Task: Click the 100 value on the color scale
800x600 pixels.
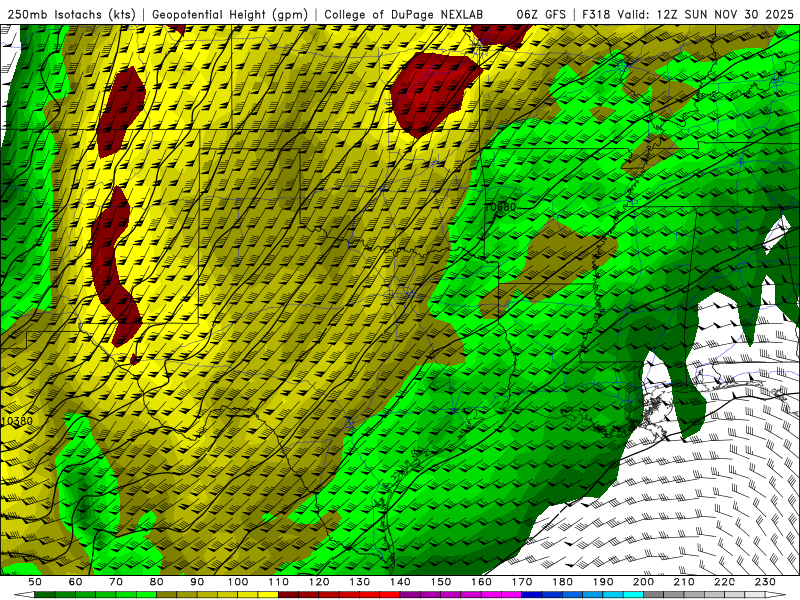Action: click(238, 582)
